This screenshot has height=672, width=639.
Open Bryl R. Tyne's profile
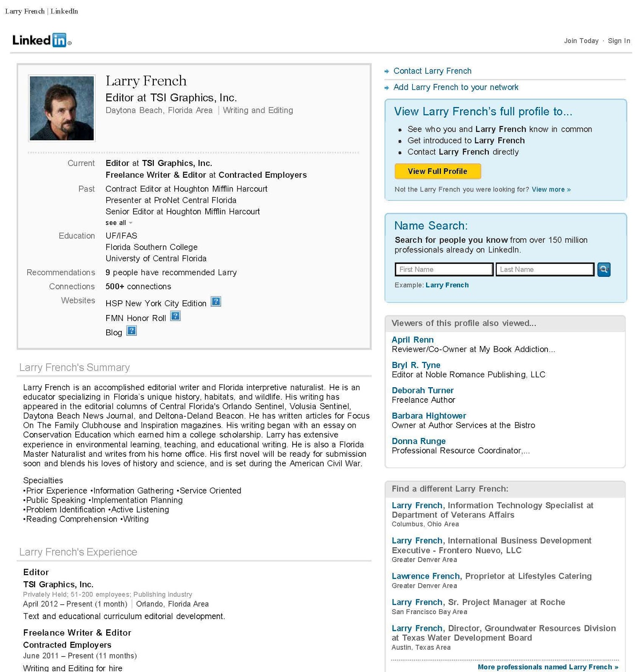416,365
